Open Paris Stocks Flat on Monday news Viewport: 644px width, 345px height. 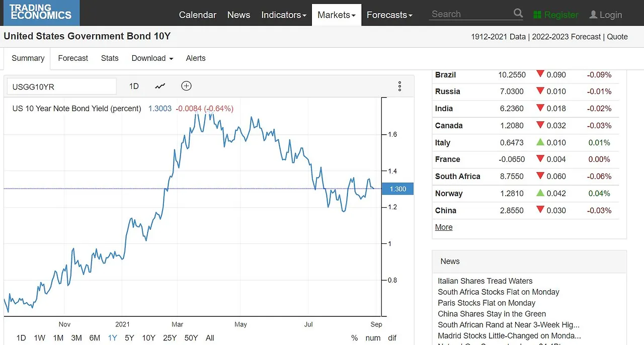coord(487,303)
